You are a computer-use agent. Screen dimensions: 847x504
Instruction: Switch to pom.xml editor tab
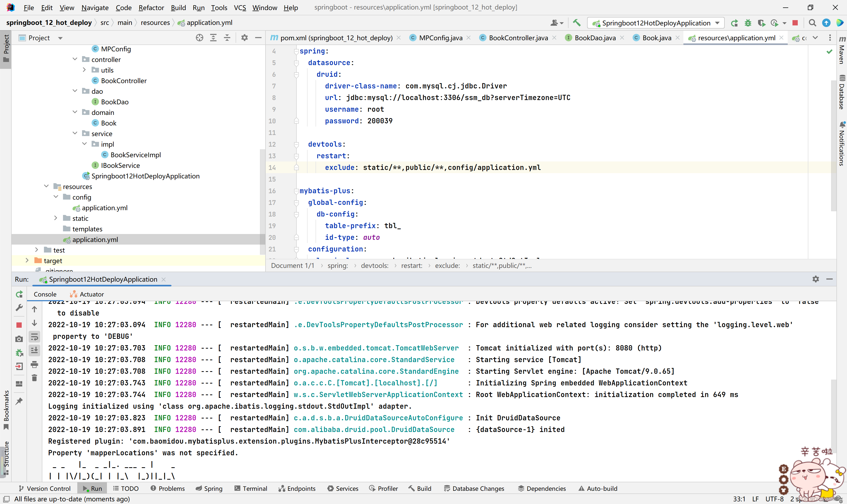(336, 38)
